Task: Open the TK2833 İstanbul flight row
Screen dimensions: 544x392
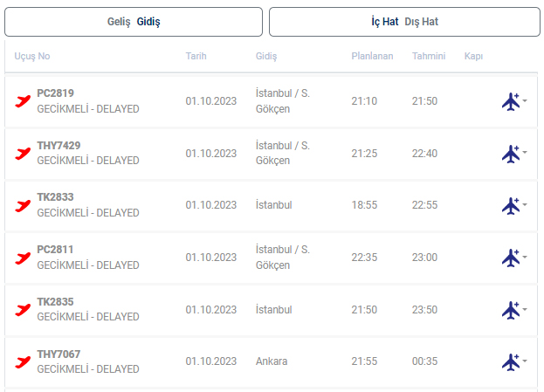Action: pos(262,206)
